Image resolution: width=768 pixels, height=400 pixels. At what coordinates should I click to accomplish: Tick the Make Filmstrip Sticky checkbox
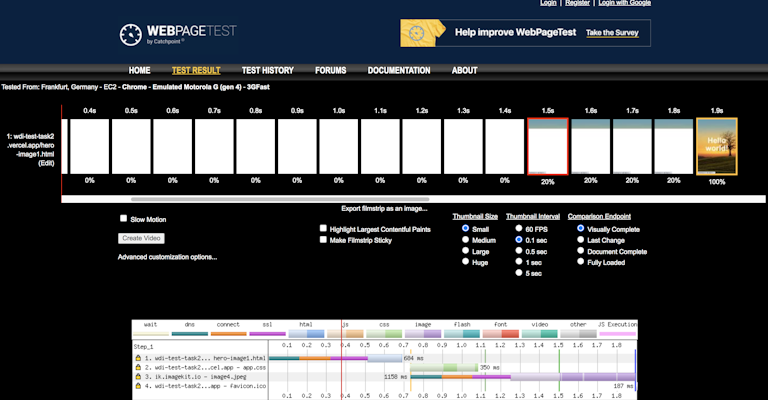[x=323, y=240]
